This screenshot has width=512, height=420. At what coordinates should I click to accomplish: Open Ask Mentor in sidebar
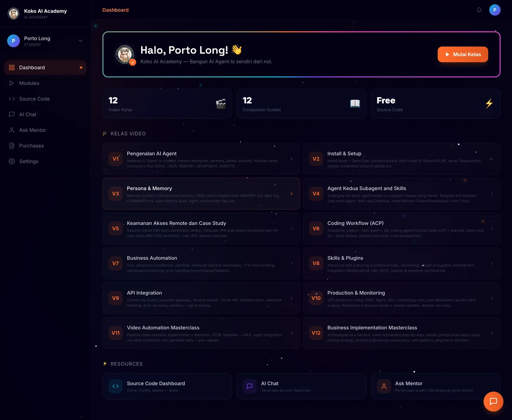[x=45, y=130]
